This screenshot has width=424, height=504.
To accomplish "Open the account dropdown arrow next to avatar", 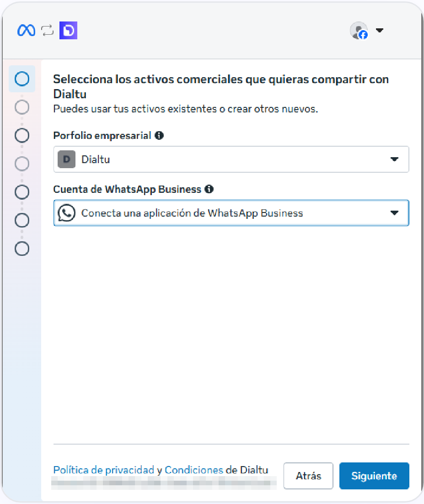I will coord(380,30).
